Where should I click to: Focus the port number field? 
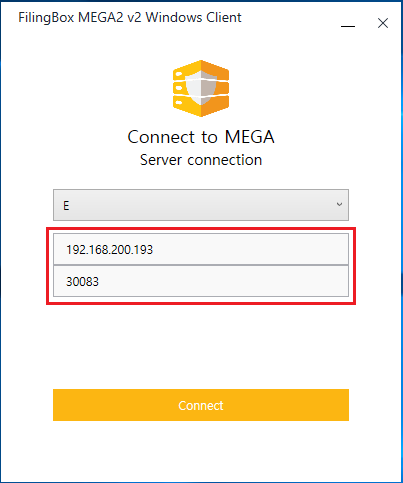point(201,281)
